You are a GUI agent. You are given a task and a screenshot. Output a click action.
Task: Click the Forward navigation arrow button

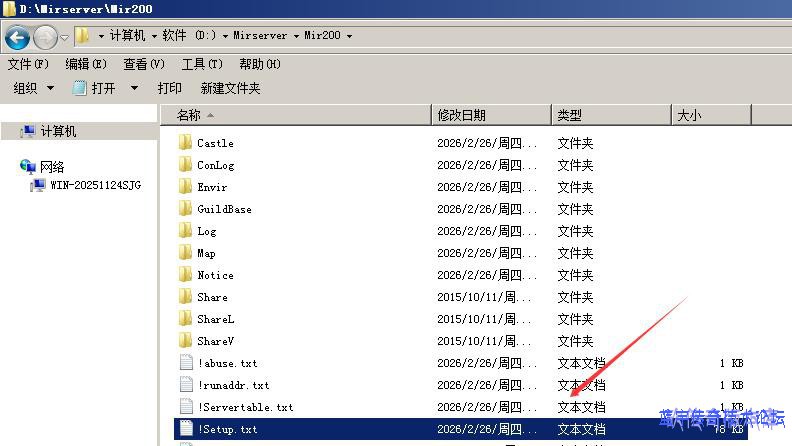45,37
